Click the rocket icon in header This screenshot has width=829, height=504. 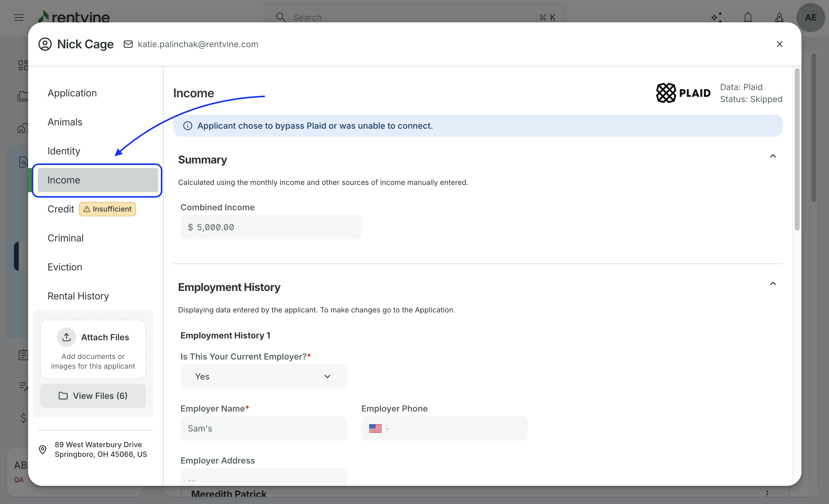(x=779, y=18)
